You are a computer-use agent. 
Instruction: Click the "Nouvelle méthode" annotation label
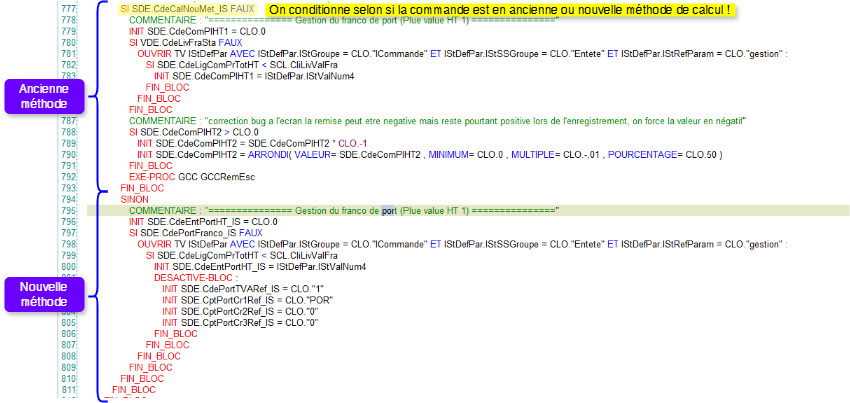(42, 294)
